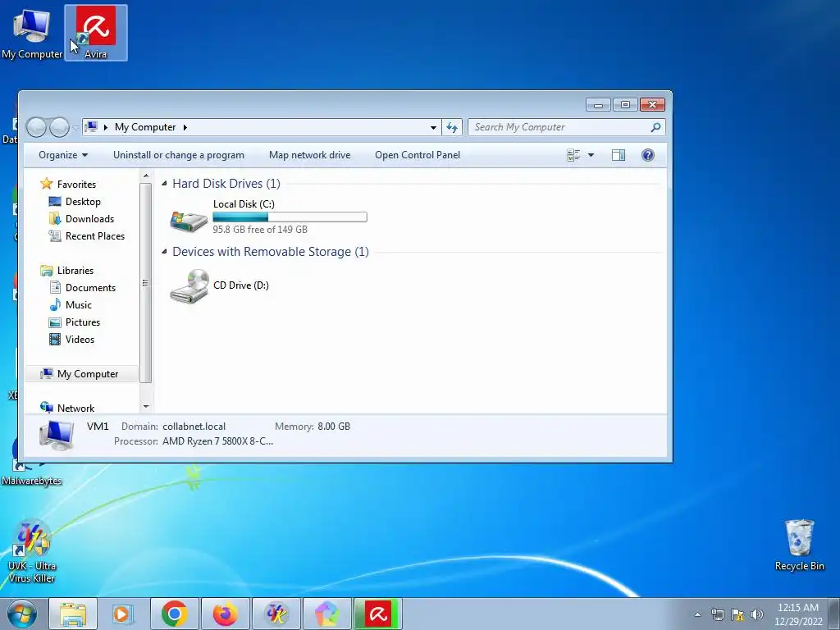Refresh the My Computer view
The width and height of the screenshot is (840, 630).
tap(452, 127)
